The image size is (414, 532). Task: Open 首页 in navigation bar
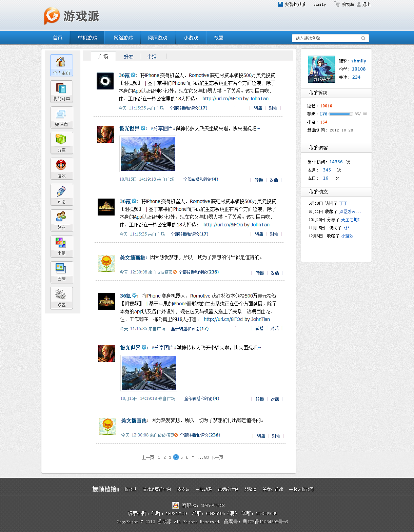[58, 38]
